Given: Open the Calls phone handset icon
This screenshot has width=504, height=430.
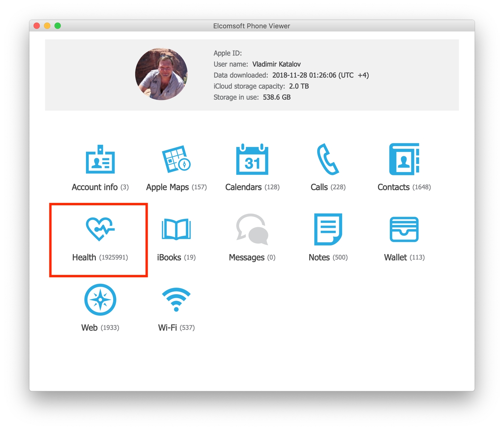Looking at the screenshot, I should (328, 159).
